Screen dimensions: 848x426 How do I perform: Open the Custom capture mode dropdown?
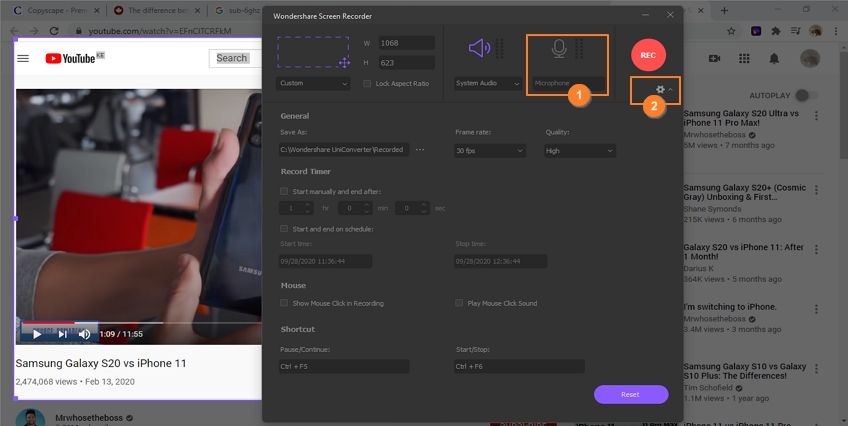313,83
